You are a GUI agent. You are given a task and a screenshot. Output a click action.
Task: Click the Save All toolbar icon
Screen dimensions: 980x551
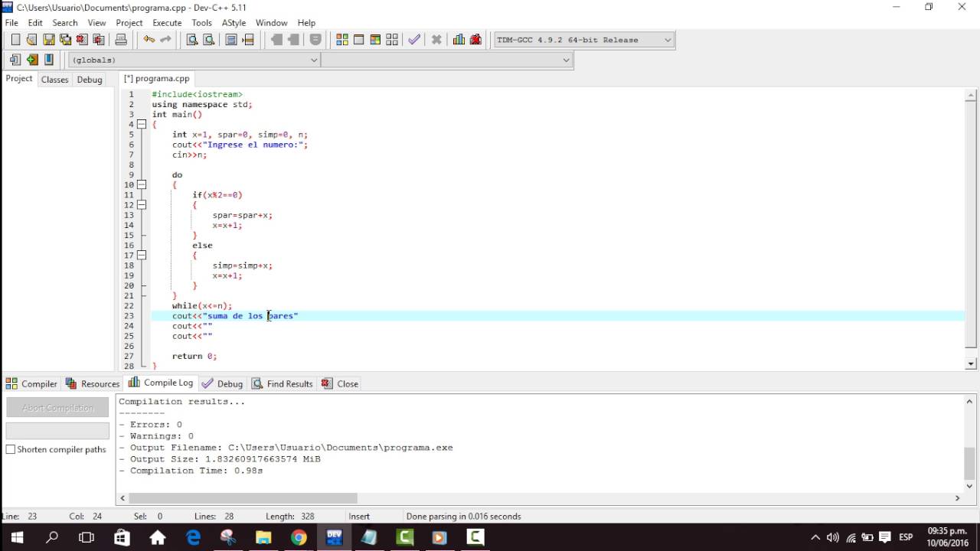[65, 40]
